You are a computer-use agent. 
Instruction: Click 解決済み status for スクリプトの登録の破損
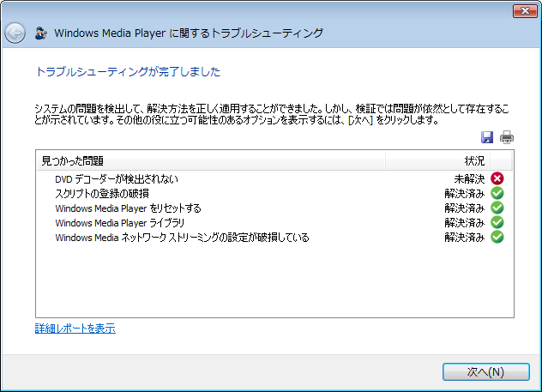click(x=465, y=194)
